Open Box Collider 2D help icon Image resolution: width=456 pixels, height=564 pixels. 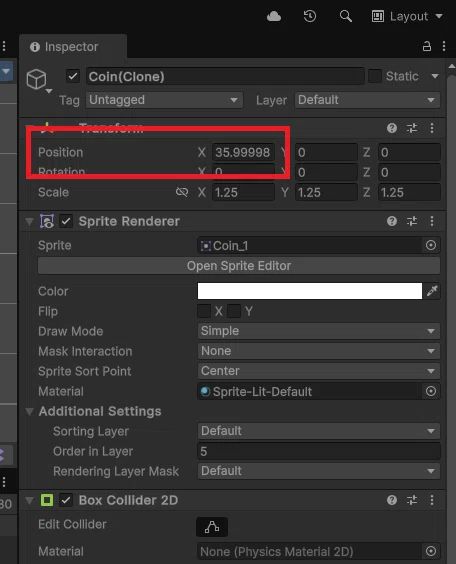392,500
